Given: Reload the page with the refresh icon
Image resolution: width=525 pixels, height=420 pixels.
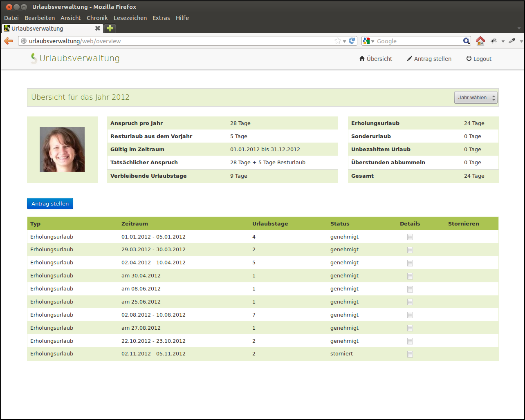Looking at the screenshot, I should [352, 41].
